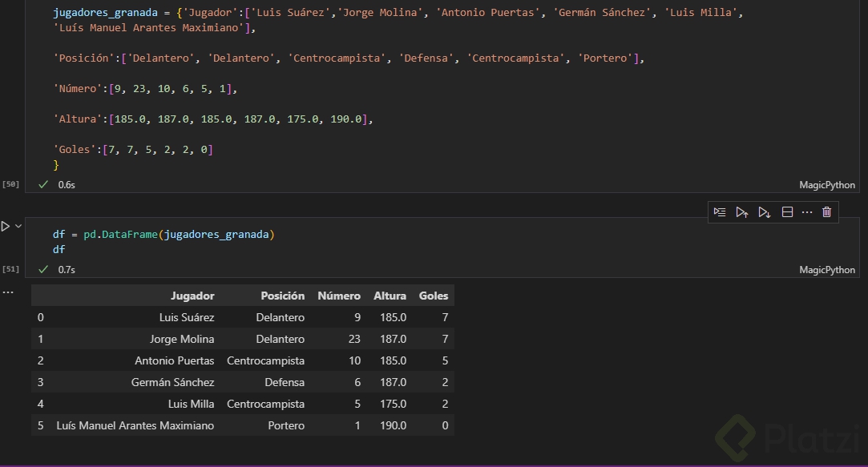868x467 pixels.
Task: Click the Posición column header
Action: tap(282, 296)
